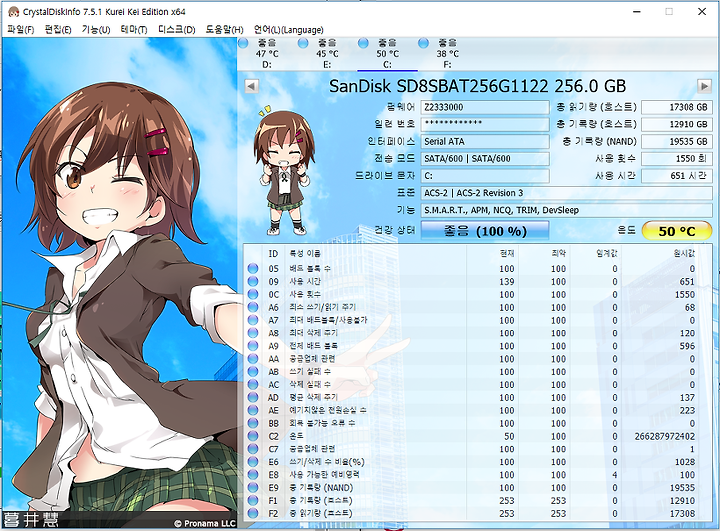The height and width of the screenshot is (531, 720).
Task: Click the status icon of attribute A7
Action: pyautogui.click(x=253, y=320)
